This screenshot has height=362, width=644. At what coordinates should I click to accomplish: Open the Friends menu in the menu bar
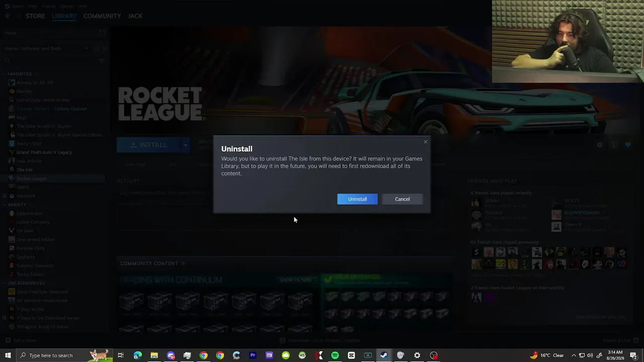coord(49,6)
